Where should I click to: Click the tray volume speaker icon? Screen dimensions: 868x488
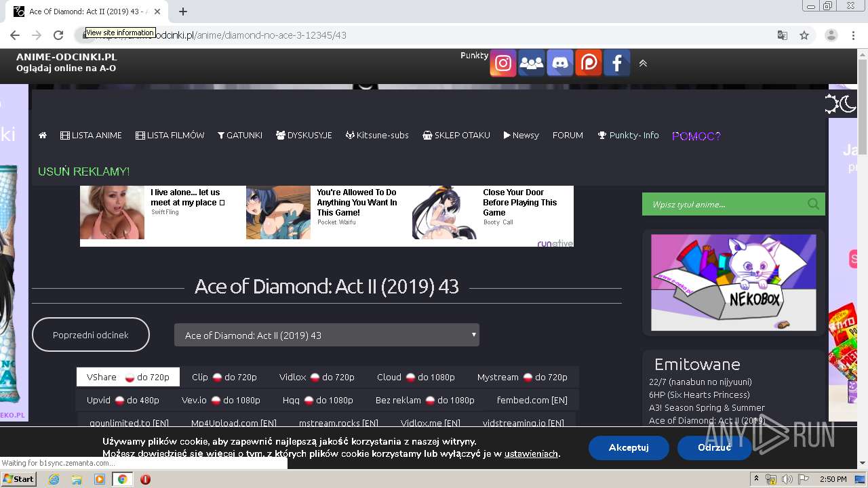click(x=787, y=479)
